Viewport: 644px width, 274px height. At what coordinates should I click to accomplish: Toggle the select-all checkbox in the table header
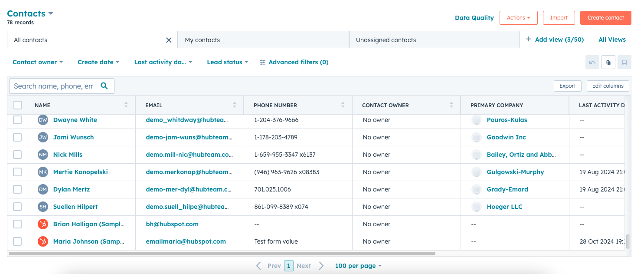17,105
